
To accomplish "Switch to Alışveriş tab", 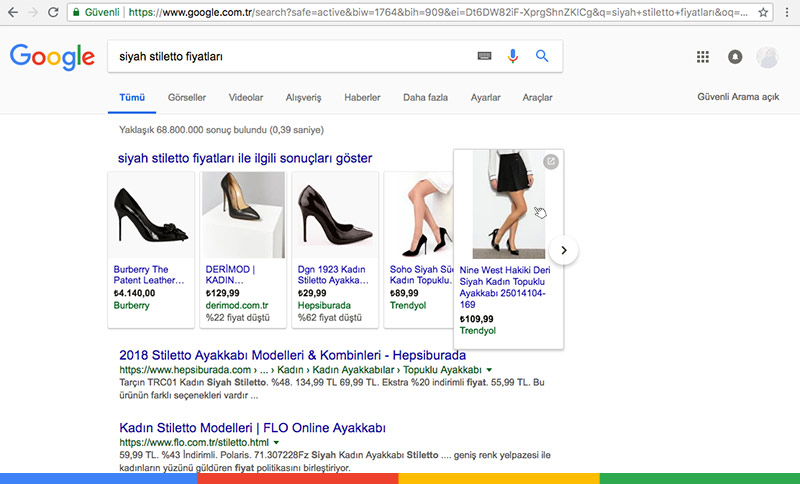I will pos(304,97).
